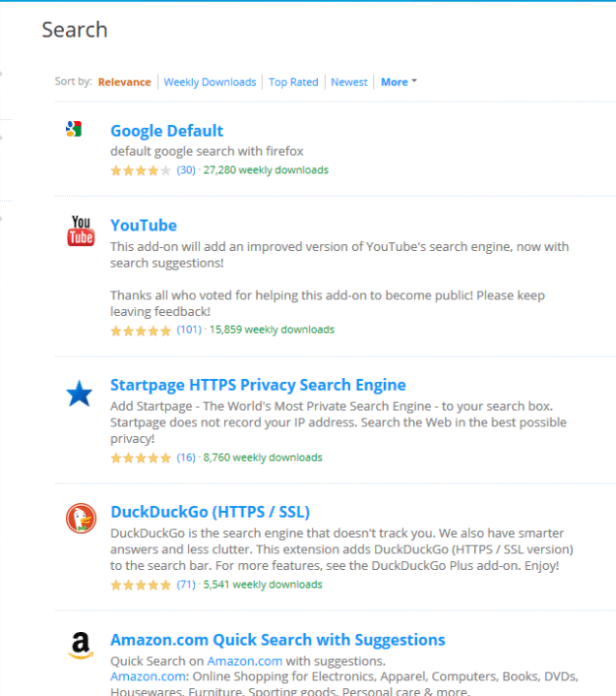Sort results by Relevance

click(124, 82)
